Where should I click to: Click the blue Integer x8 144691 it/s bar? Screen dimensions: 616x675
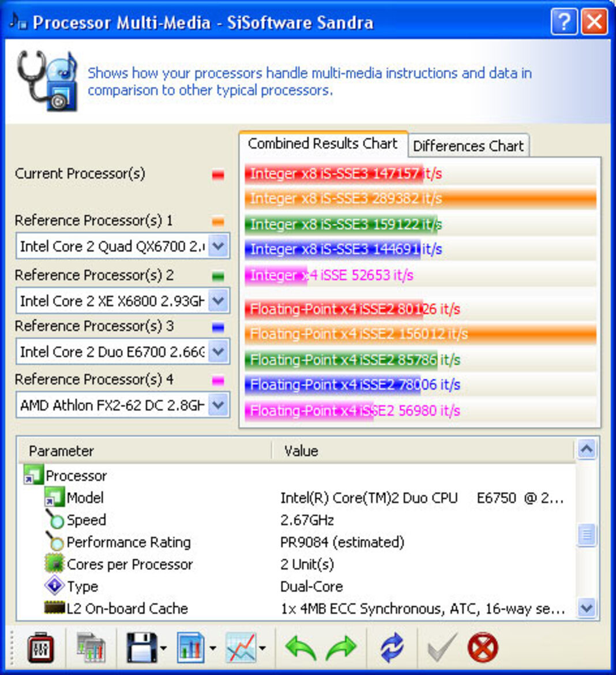(x=333, y=249)
